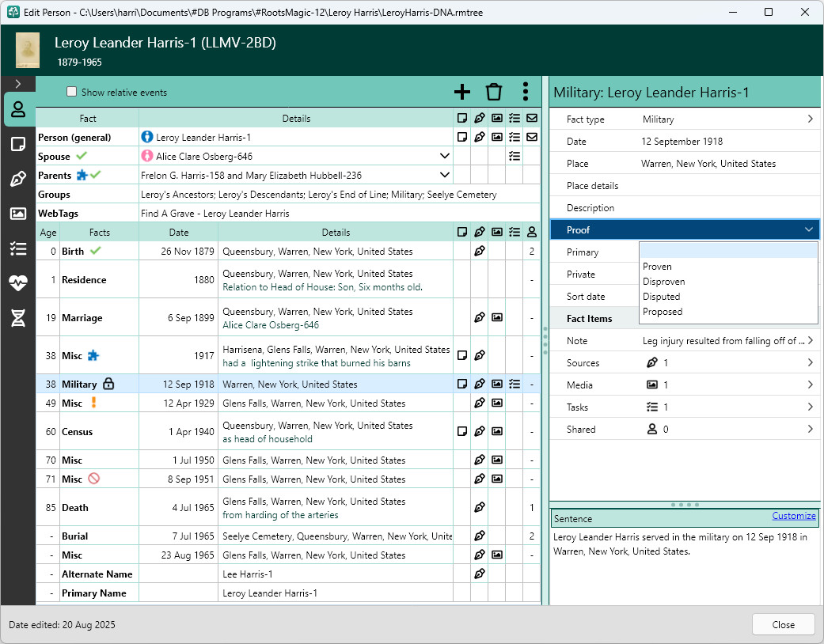Click the mail icon in Person (general) row
This screenshot has width=824, height=644.
pos(532,137)
